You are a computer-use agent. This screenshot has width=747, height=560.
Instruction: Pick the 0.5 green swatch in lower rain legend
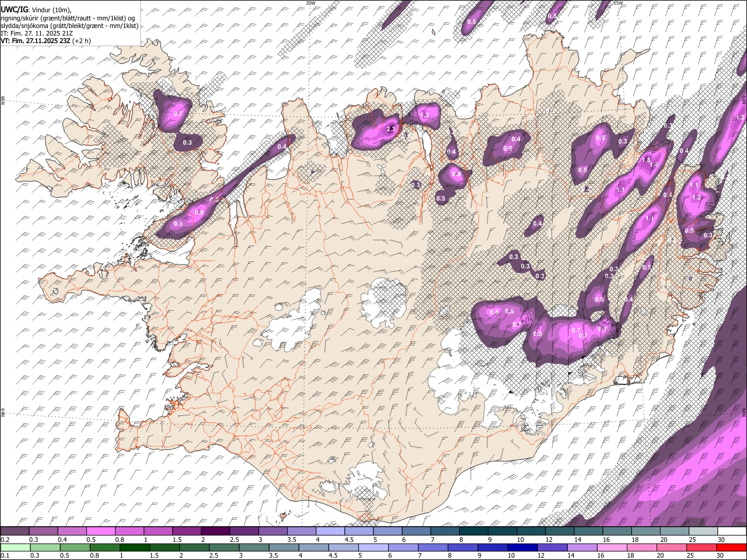point(75,547)
